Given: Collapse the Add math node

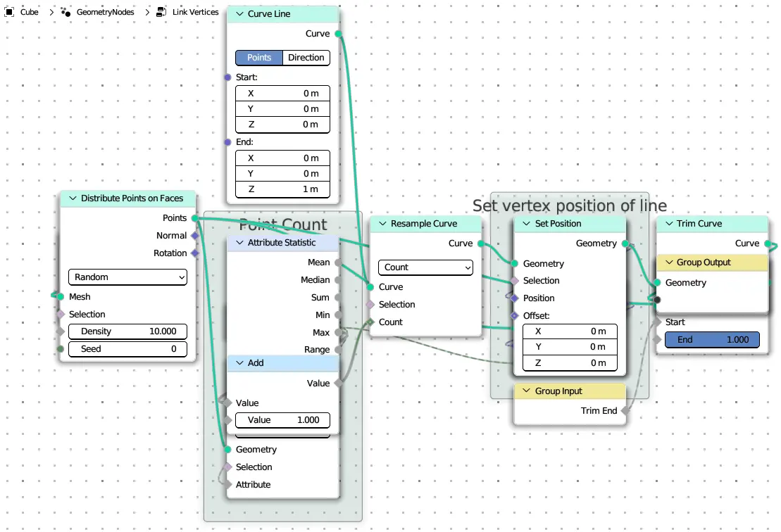Looking at the screenshot, I should (239, 363).
